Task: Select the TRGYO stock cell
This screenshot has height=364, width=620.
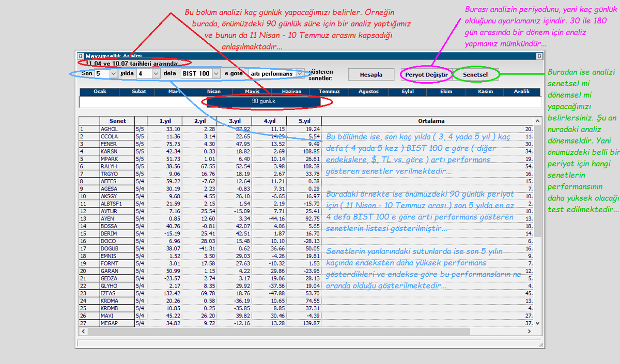Action: point(117,173)
